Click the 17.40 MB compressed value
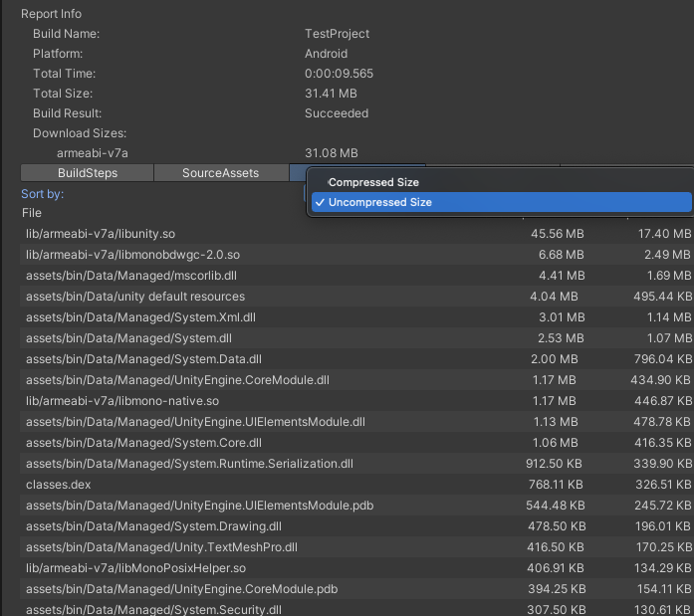694x616 pixels. click(x=664, y=234)
